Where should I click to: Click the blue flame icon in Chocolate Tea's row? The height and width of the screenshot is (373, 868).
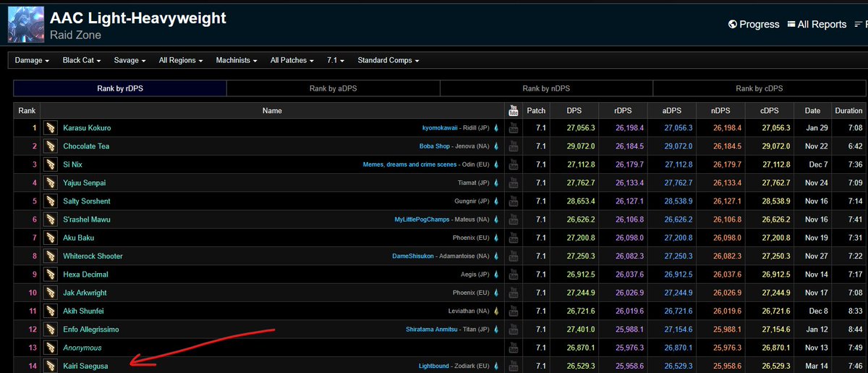click(x=496, y=146)
